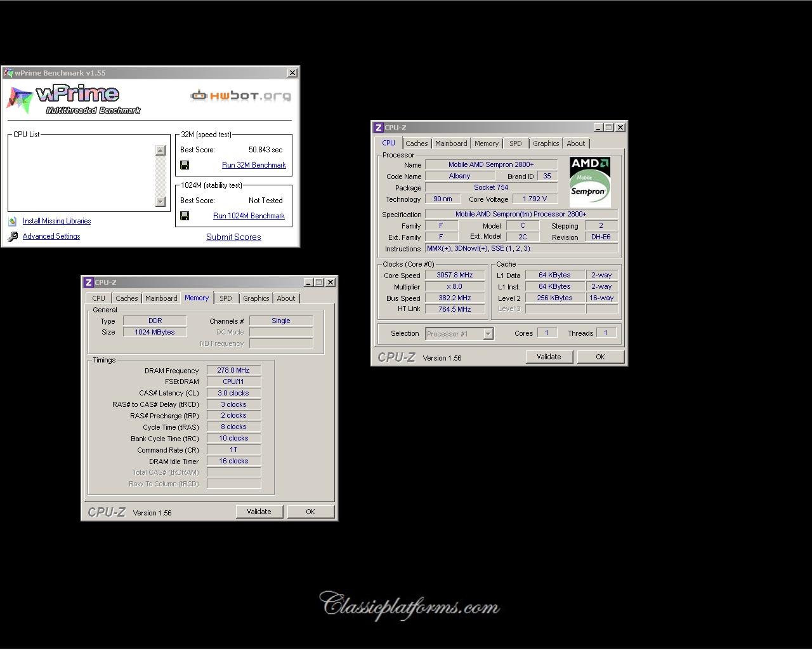Switch to CPU tab in CPU-Z memory window
This screenshot has height=650, width=812.
99,298
